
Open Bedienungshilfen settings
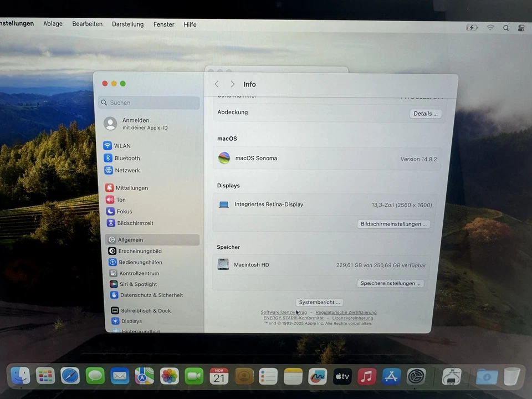tap(135, 262)
